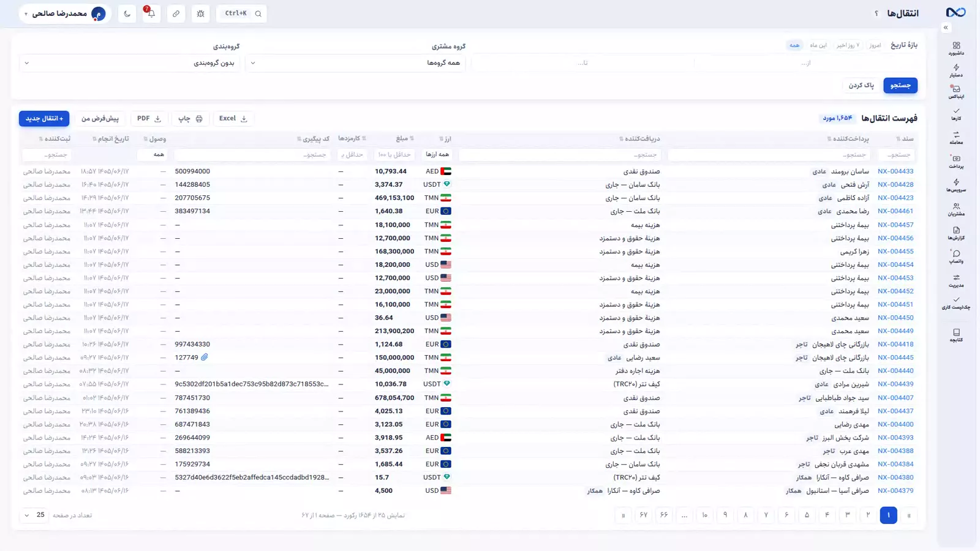Open the همه ارزها currency filter

click(437, 154)
